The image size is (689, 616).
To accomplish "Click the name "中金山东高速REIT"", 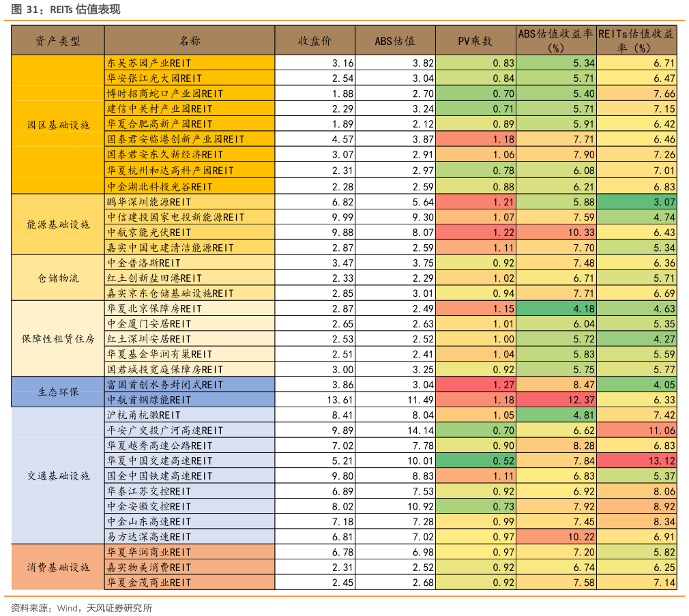I will tap(149, 522).
